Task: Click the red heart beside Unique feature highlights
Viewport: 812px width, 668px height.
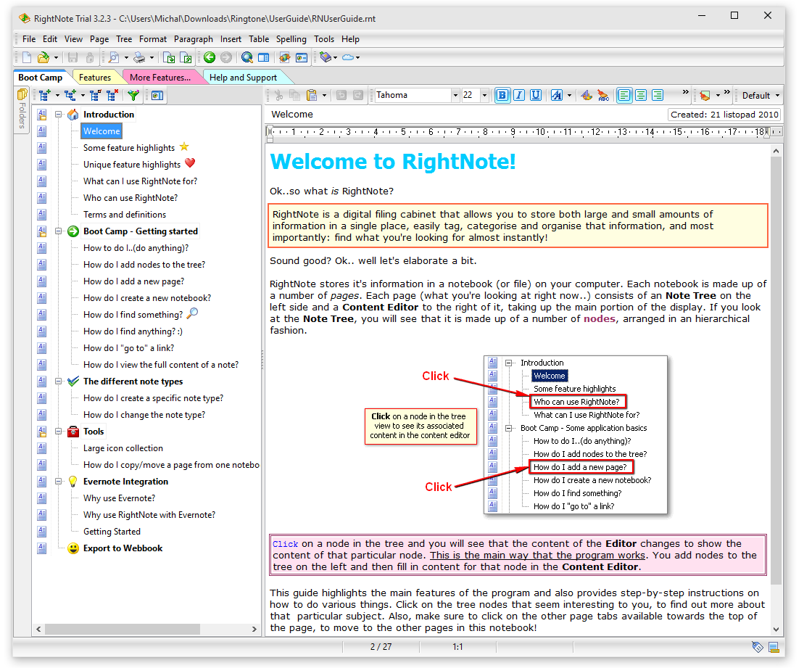Action: 190,163
